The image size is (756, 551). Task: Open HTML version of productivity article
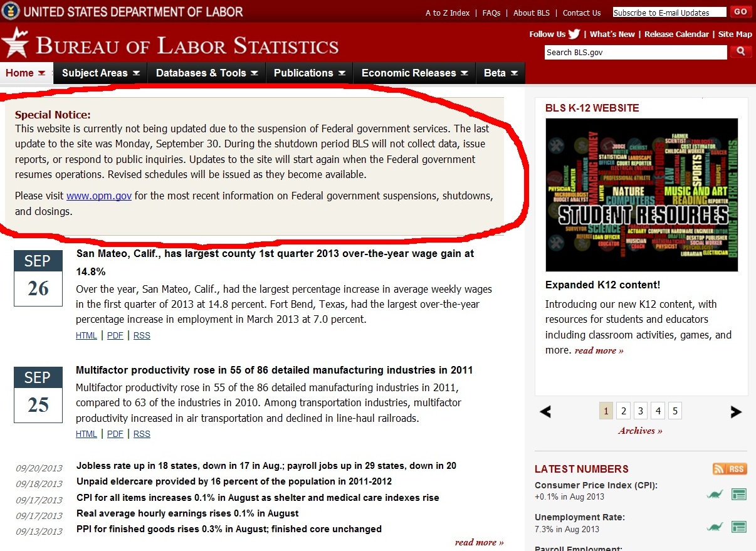[x=87, y=434]
